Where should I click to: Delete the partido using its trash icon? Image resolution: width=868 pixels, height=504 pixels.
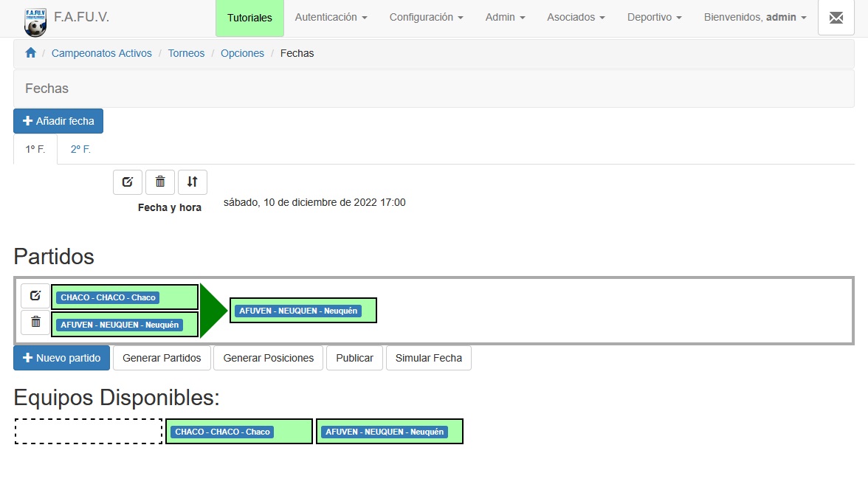pyautogui.click(x=34, y=322)
